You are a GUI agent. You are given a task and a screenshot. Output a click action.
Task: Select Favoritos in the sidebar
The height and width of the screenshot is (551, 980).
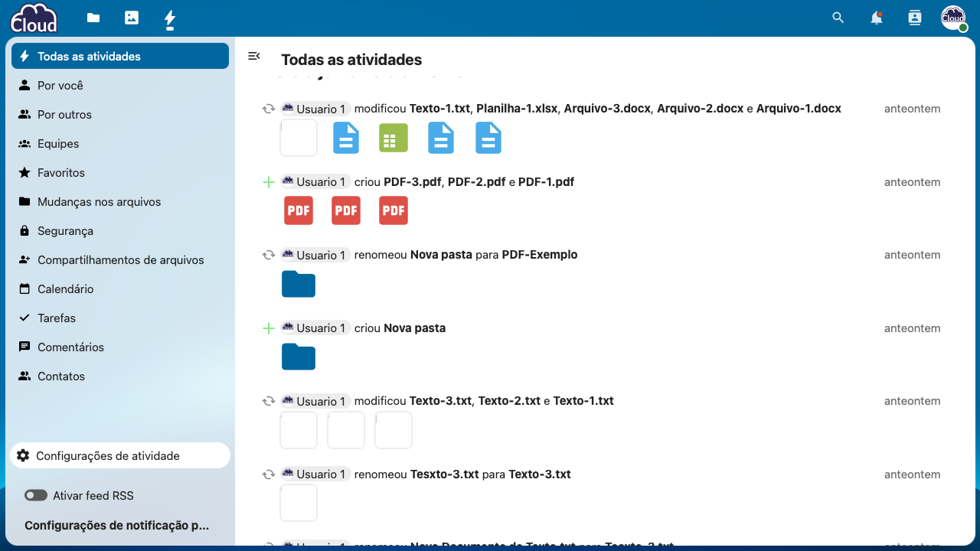[61, 173]
